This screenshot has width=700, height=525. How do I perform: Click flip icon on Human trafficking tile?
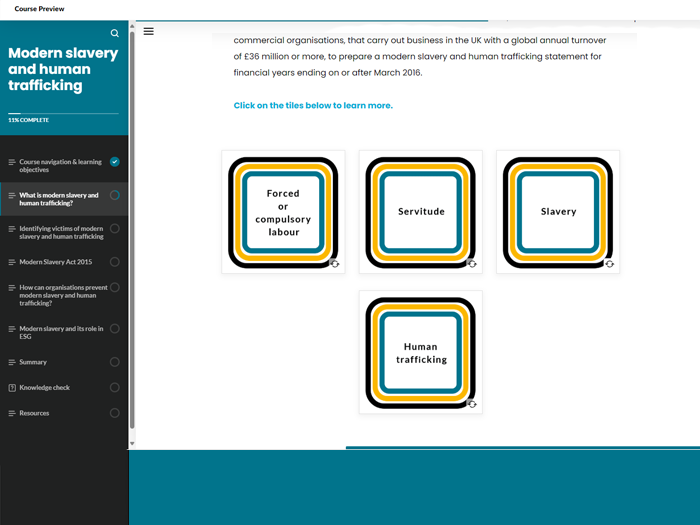(x=472, y=404)
